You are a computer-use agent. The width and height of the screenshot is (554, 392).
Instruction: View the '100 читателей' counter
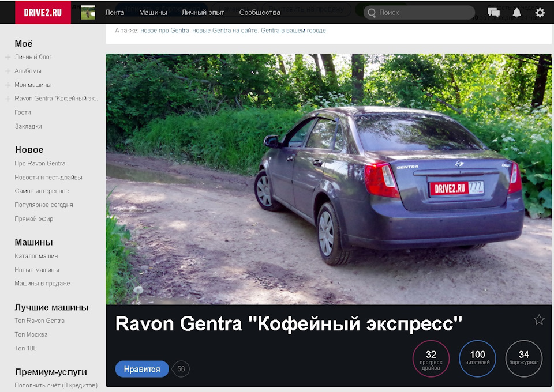click(477, 359)
